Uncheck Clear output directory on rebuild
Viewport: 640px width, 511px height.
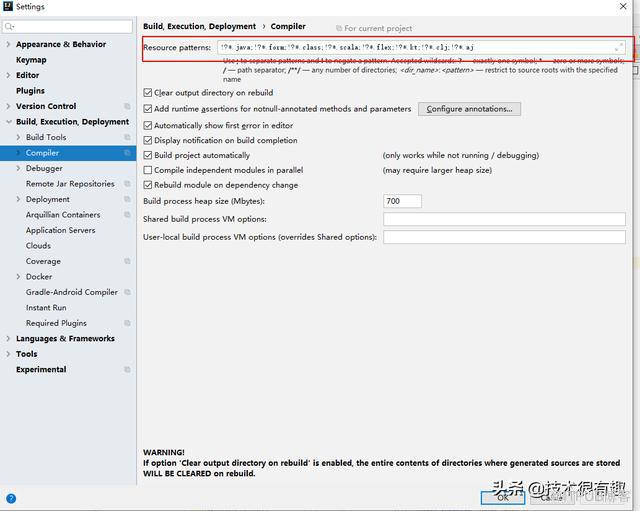[x=148, y=93]
